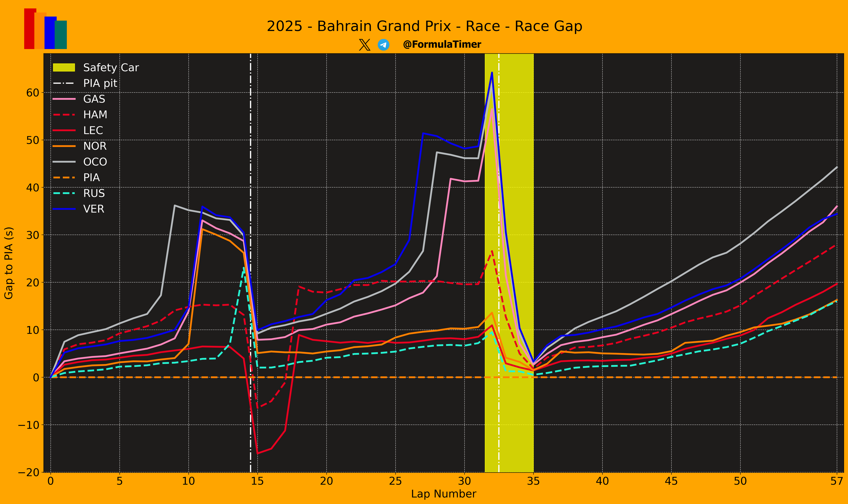The image size is (848, 504).
Task: Click the yellow Safety Car legend swatch
Action: [64, 68]
